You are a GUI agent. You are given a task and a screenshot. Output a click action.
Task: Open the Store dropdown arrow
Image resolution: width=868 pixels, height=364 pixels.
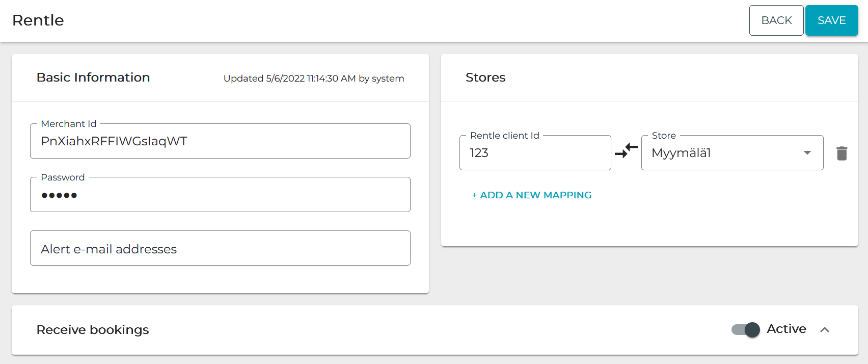pyautogui.click(x=807, y=153)
